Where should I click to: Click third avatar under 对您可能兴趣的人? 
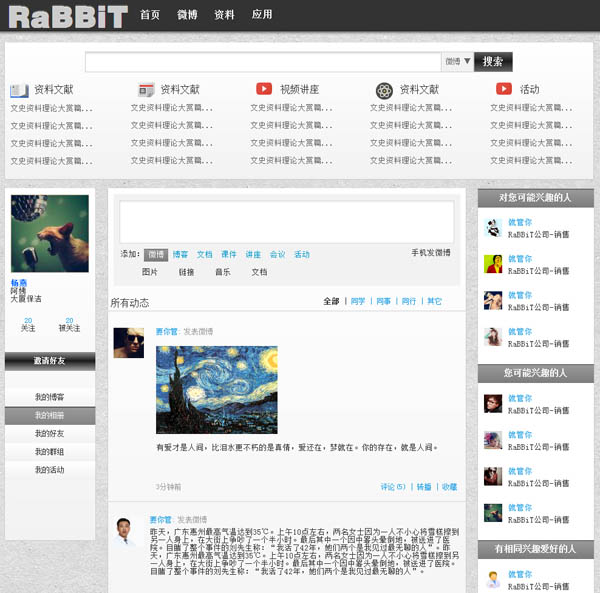493,301
